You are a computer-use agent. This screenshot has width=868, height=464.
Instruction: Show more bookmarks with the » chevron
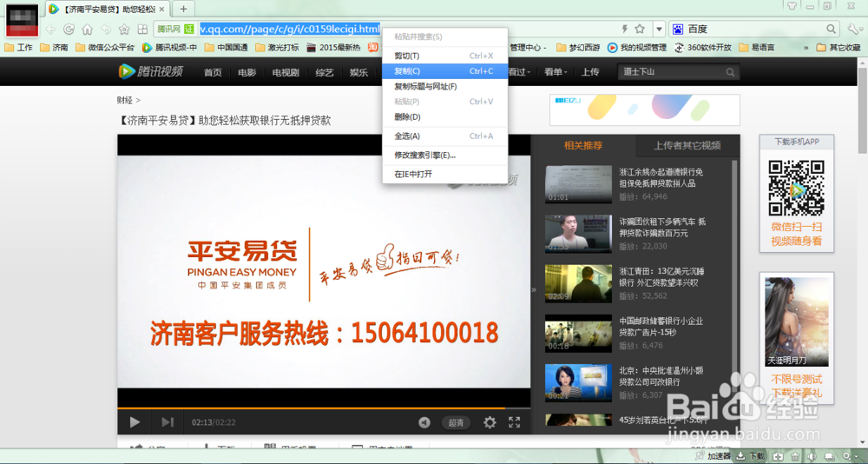(x=806, y=48)
